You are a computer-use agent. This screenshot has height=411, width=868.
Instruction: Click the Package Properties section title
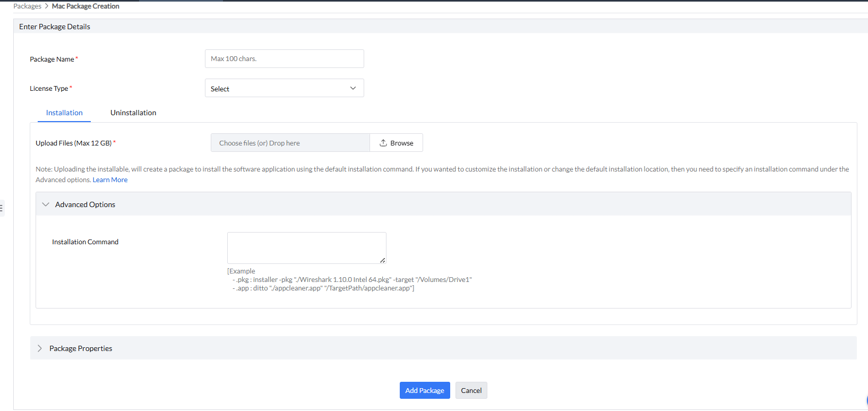(81, 348)
